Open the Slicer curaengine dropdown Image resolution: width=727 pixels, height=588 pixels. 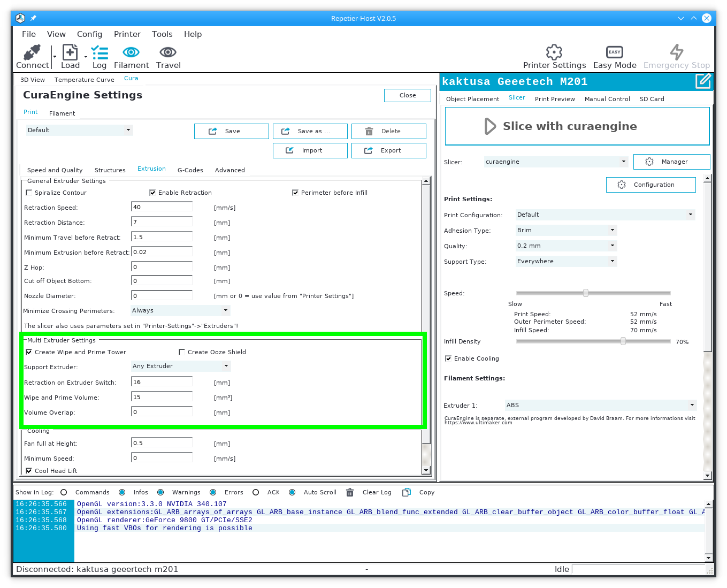(556, 162)
